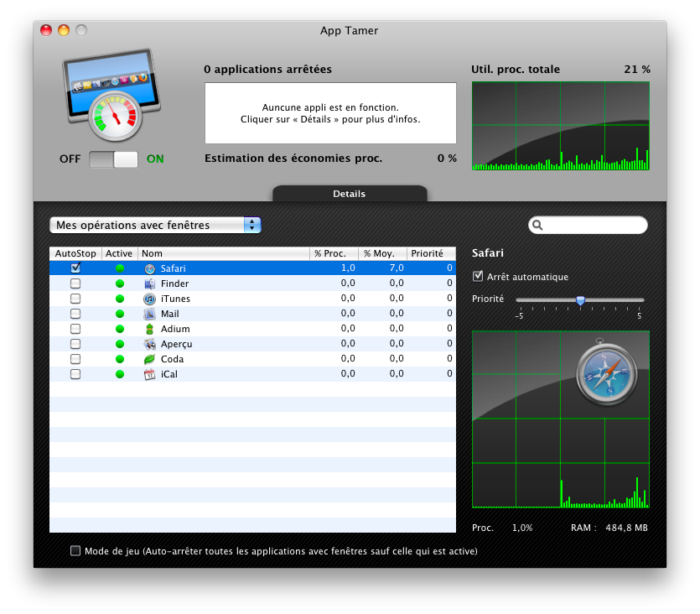Click the Adium icon in the app list
This screenshot has height=614, width=700.
149,329
